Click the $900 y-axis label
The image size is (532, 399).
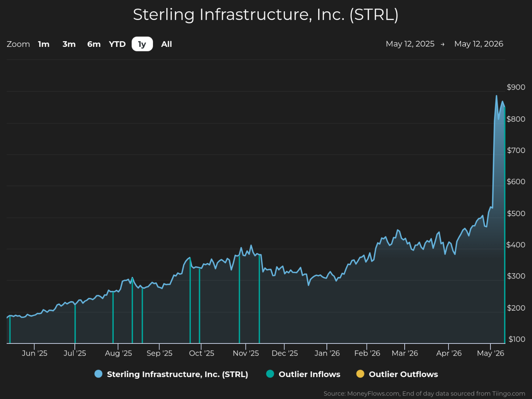pyautogui.click(x=516, y=87)
